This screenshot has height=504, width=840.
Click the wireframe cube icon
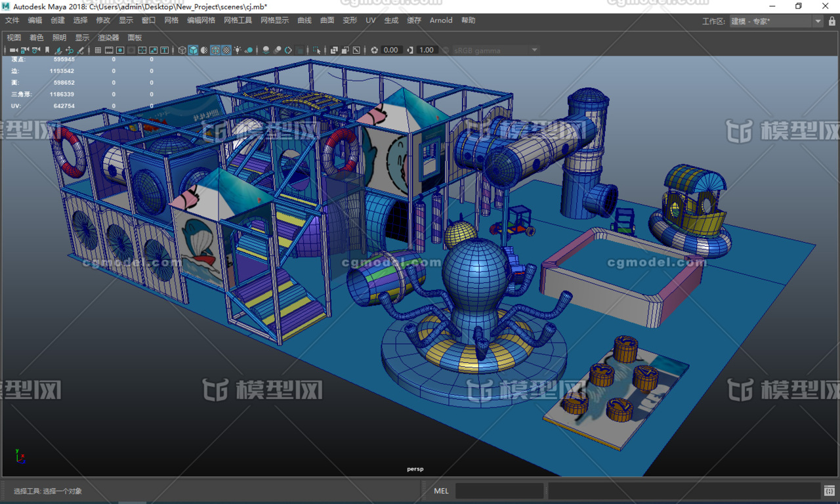tap(182, 50)
